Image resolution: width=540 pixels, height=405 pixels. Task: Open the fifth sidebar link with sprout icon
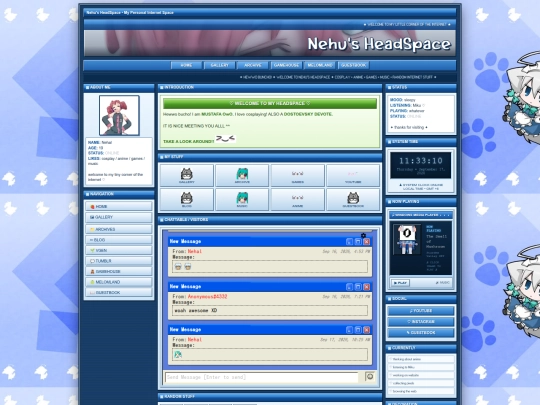[119, 250]
